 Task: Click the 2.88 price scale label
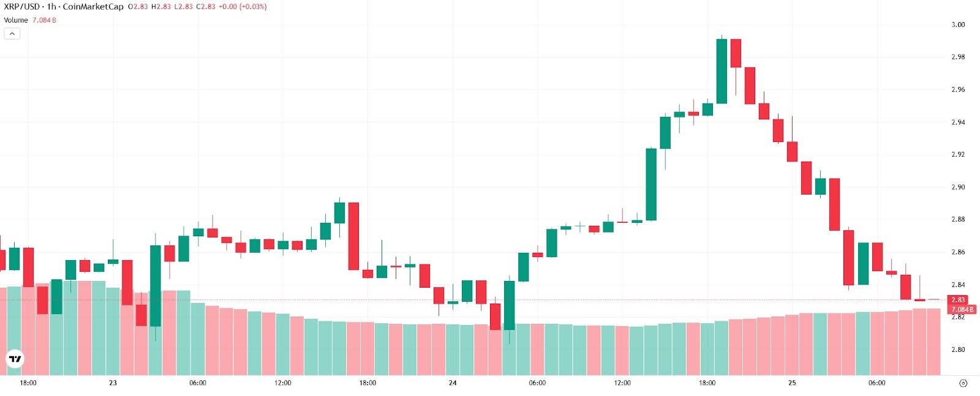pos(958,220)
